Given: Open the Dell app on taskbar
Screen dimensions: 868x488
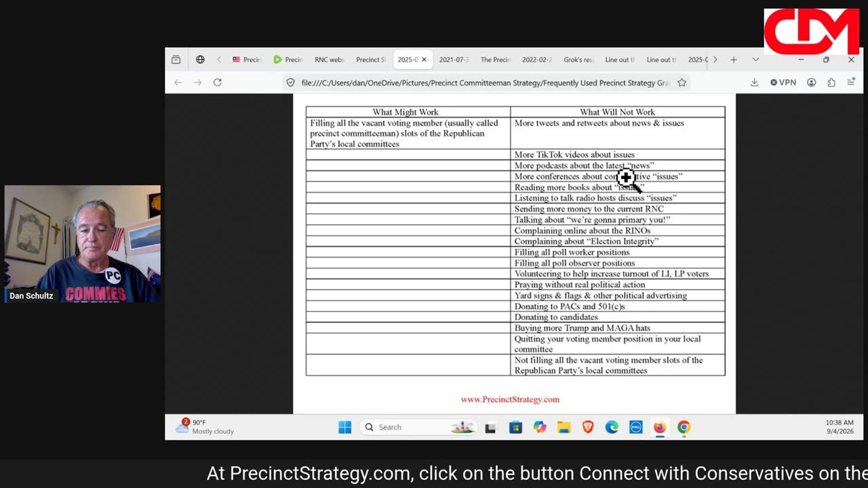Looking at the screenshot, I should coord(636,427).
